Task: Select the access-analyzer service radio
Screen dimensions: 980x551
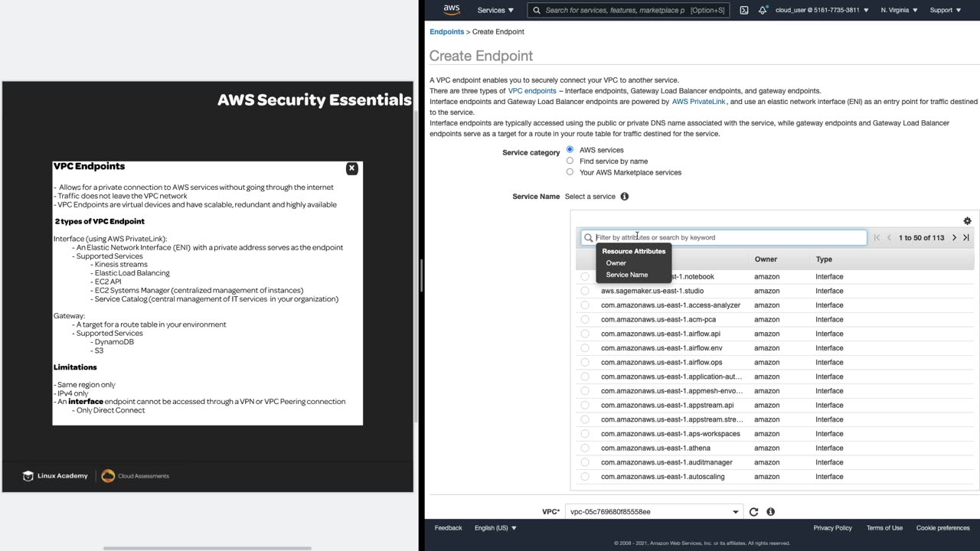Action: [x=585, y=305]
